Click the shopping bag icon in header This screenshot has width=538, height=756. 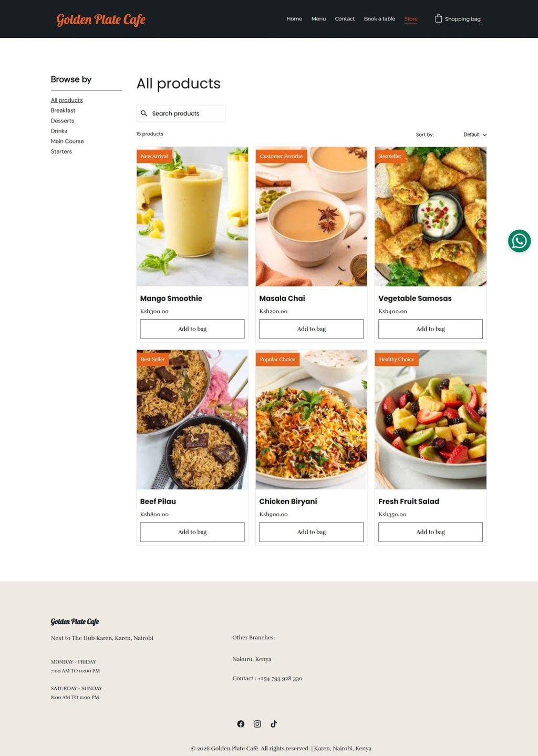click(x=438, y=18)
